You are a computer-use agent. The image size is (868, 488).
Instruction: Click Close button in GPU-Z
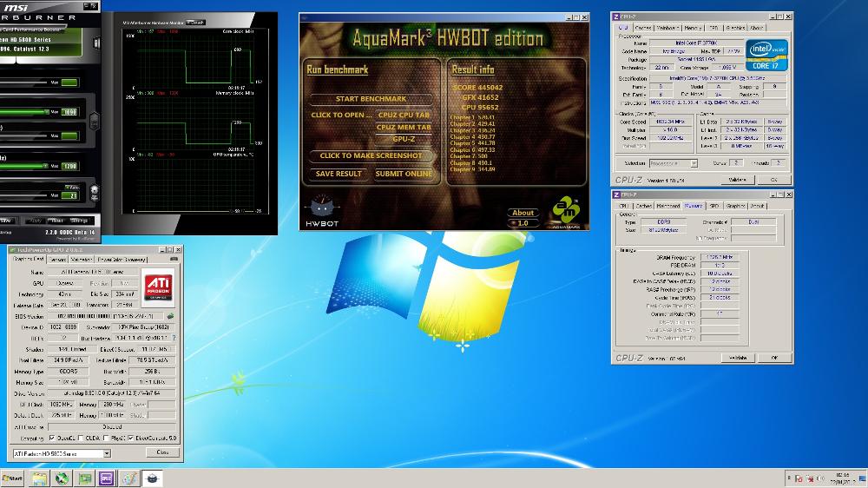[163, 452]
